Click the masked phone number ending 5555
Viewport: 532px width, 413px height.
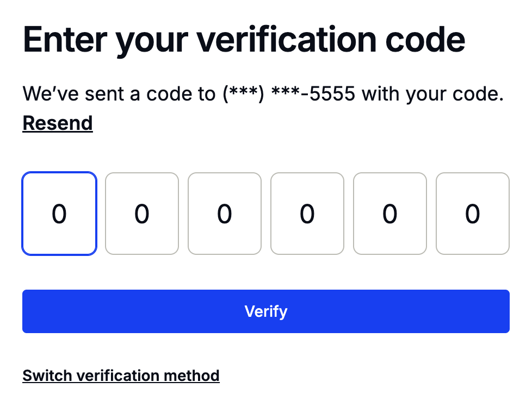click(289, 95)
